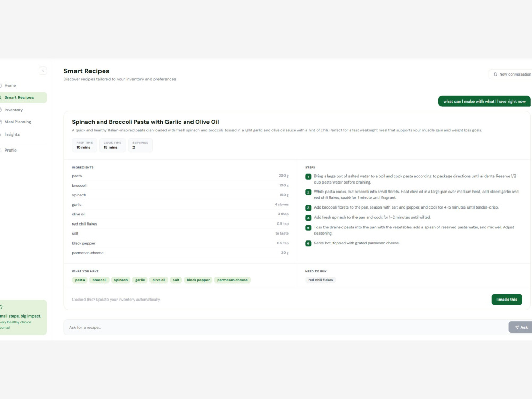Click the step 3 number badge
Image resolution: width=532 pixels, height=399 pixels.
pyautogui.click(x=308, y=207)
